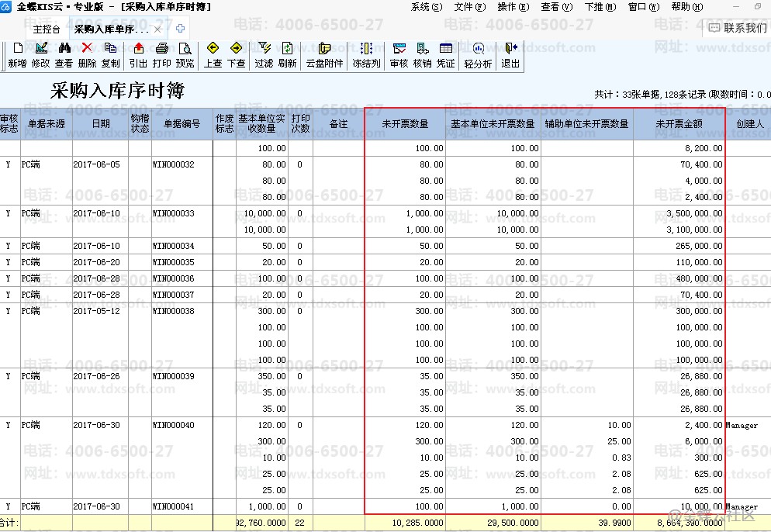Toggle 冻结列 (freeze columns) icon
Screen dimensions: 771x532
click(x=366, y=48)
